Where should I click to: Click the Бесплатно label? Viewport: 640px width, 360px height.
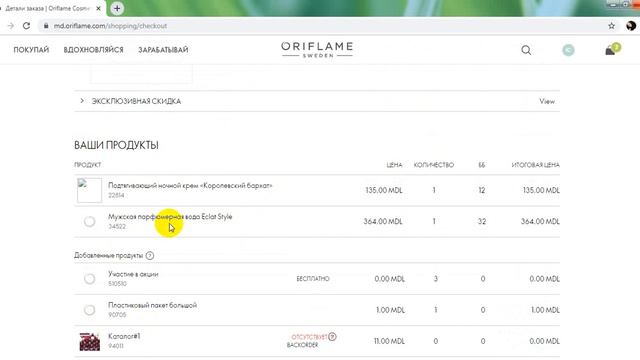[313, 279]
